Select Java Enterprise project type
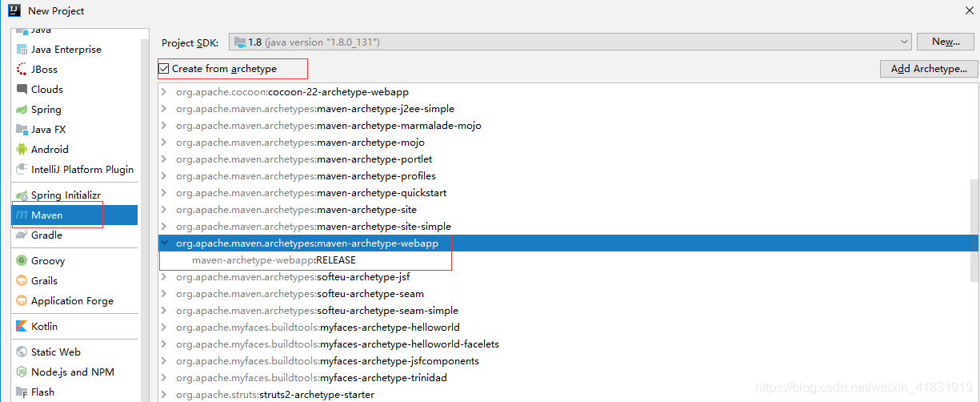 pos(76,50)
